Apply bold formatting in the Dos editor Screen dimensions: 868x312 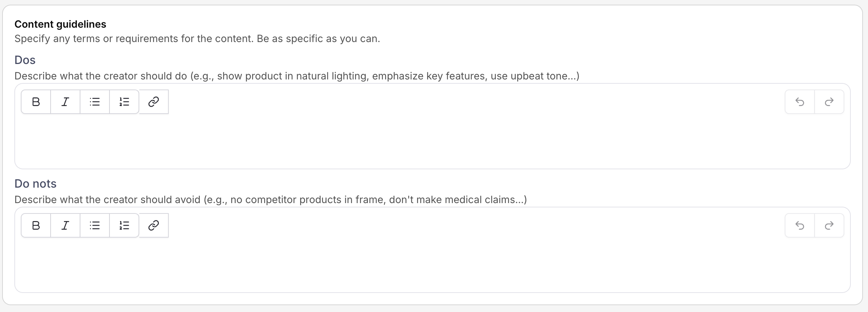pyautogui.click(x=36, y=102)
